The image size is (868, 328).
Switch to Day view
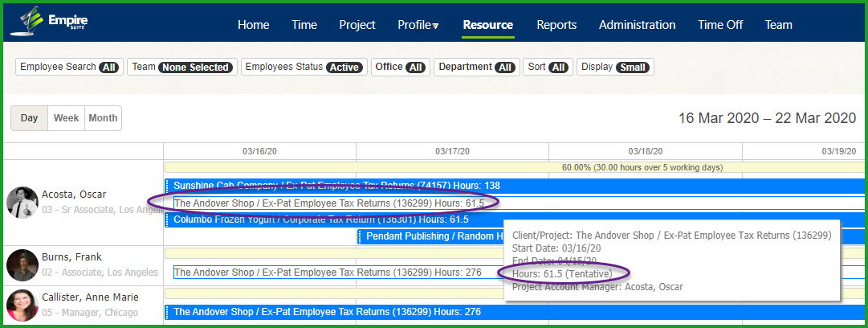[30, 118]
